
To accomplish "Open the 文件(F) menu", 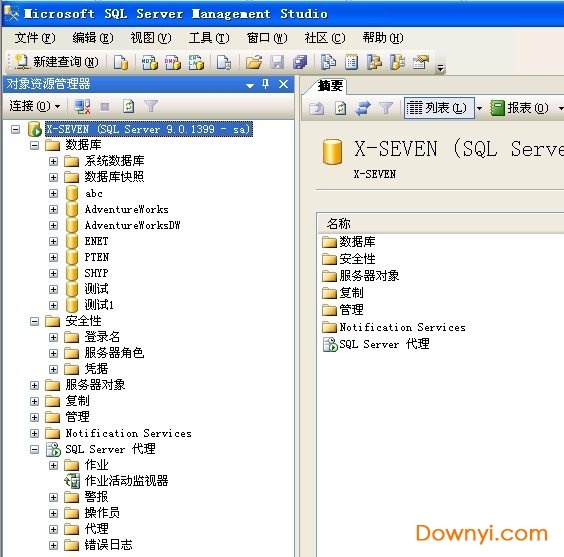I will tap(35, 37).
